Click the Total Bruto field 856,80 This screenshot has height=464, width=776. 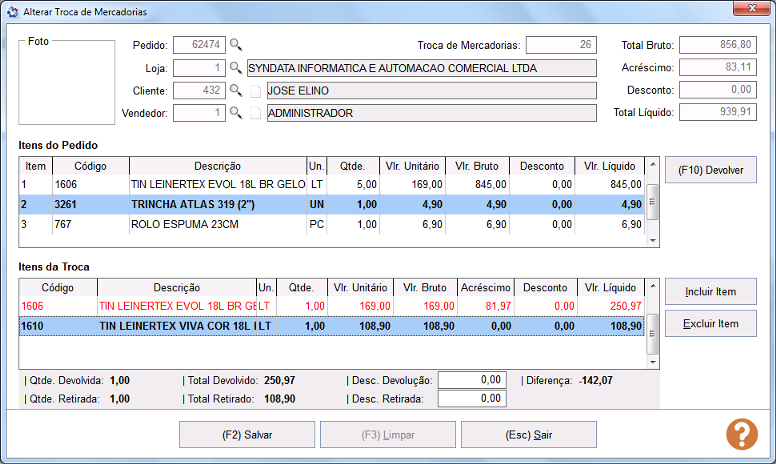click(x=718, y=45)
